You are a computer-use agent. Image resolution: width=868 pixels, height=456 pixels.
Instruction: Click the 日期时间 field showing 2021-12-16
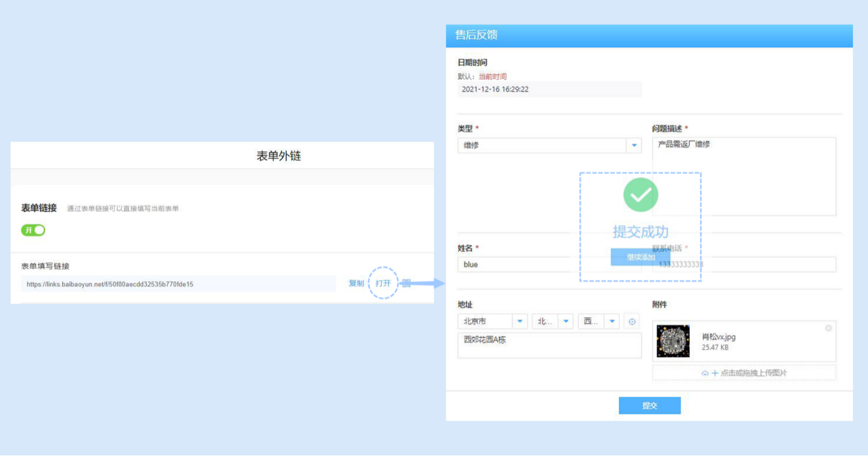549,90
